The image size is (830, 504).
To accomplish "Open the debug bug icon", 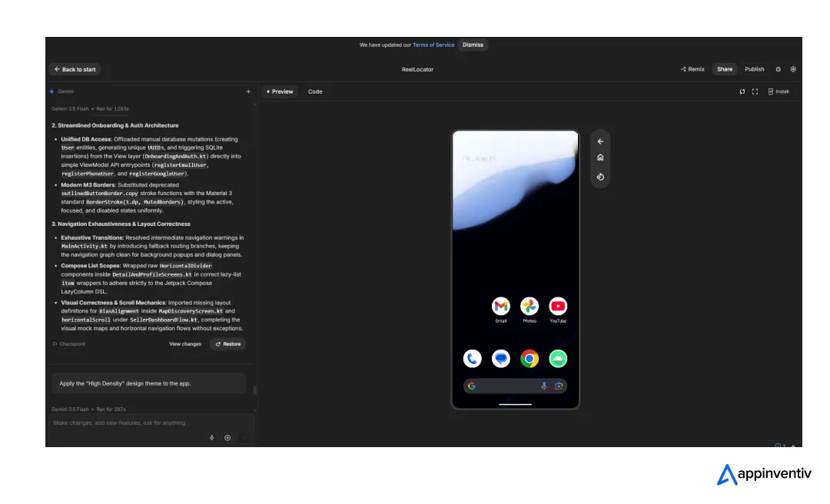I will tap(778, 69).
